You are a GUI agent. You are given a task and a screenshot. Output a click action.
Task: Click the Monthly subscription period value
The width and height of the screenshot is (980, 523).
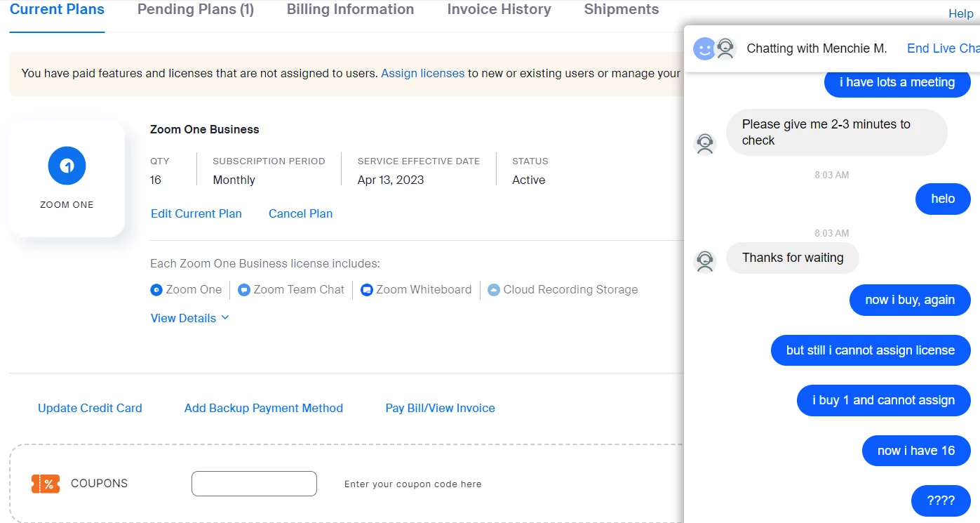point(234,180)
